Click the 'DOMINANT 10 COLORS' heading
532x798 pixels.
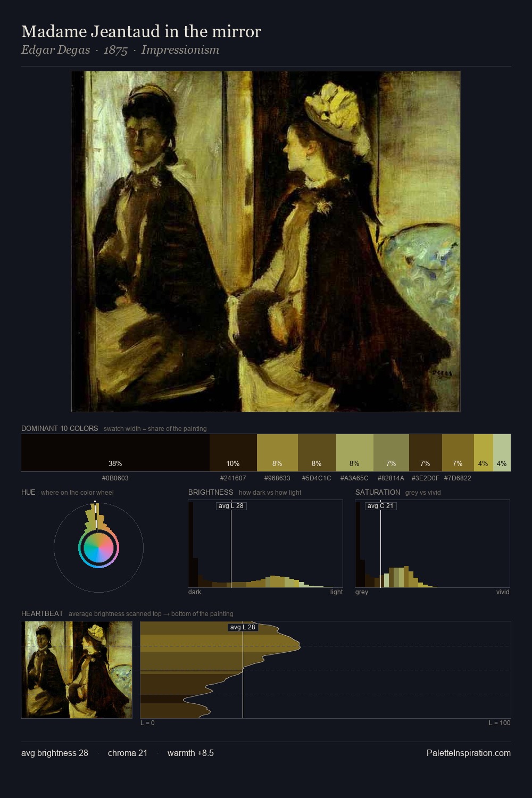[x=60, y=428]
